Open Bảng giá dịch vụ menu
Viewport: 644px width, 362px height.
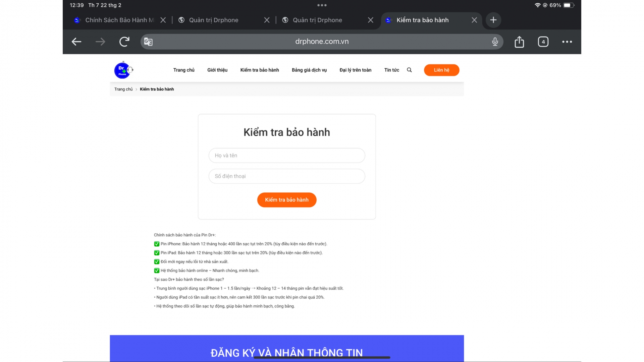309,70
